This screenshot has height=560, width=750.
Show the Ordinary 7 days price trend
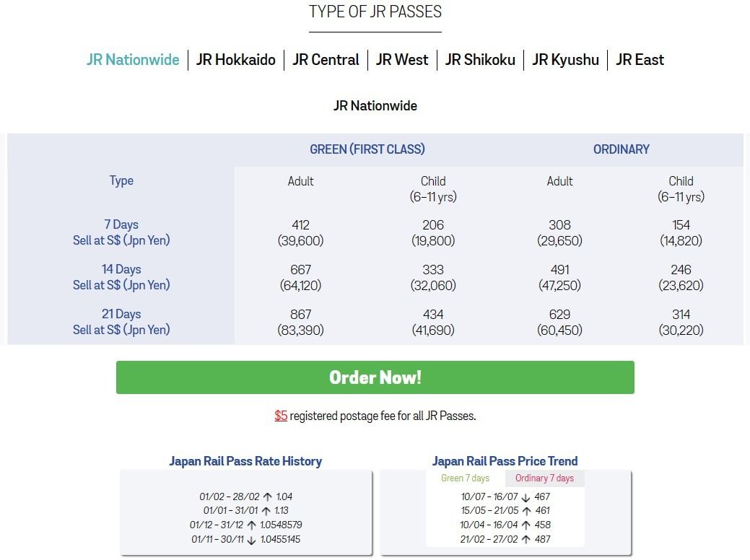[545, 478]
